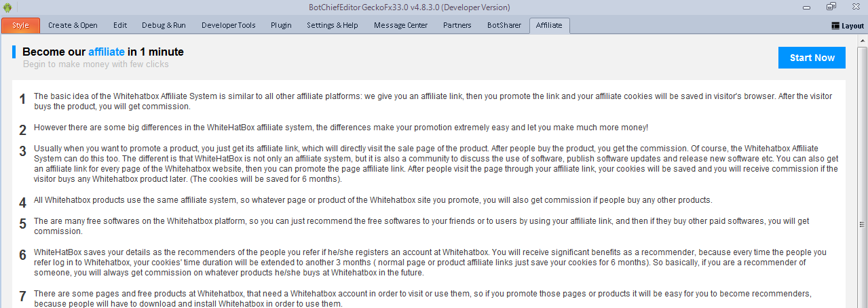
Task: Select the Affiliate tab
Action: pos(549,25)
